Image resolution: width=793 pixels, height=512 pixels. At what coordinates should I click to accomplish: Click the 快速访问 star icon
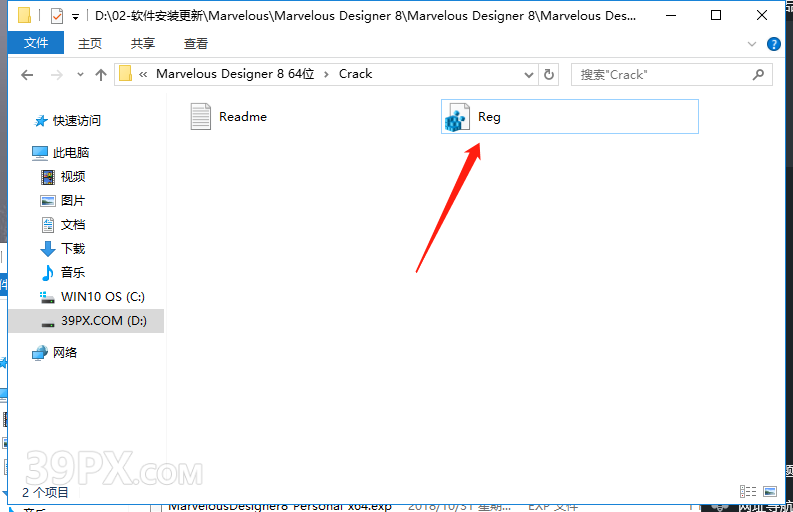coord(40,121)
